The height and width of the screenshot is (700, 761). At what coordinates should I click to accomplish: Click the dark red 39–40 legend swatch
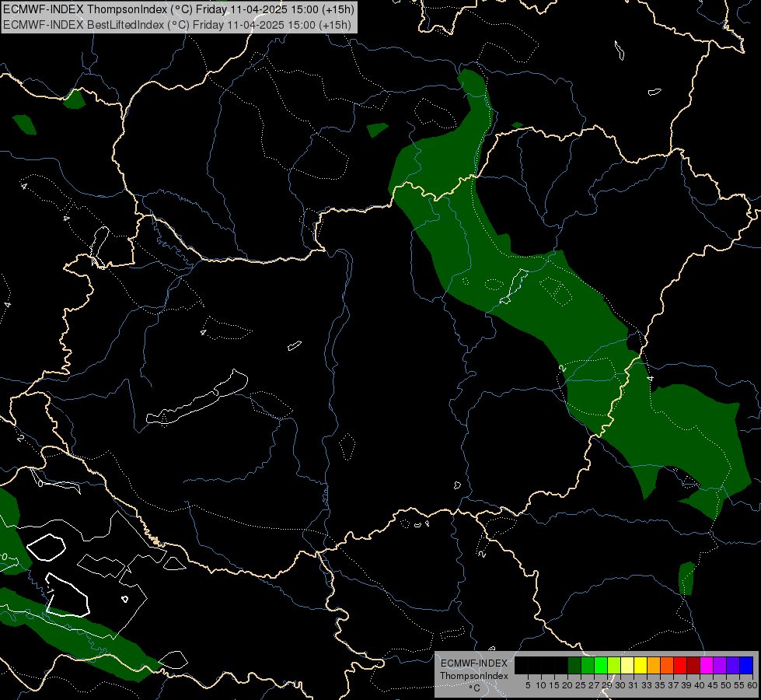pyautogui.click(x=693, y=665)
